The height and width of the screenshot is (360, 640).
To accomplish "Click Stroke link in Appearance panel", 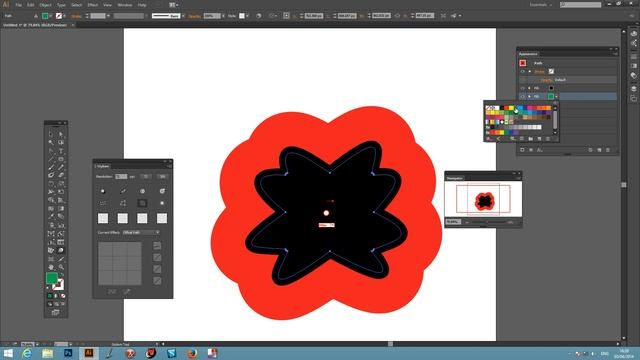I will point(539,71).
